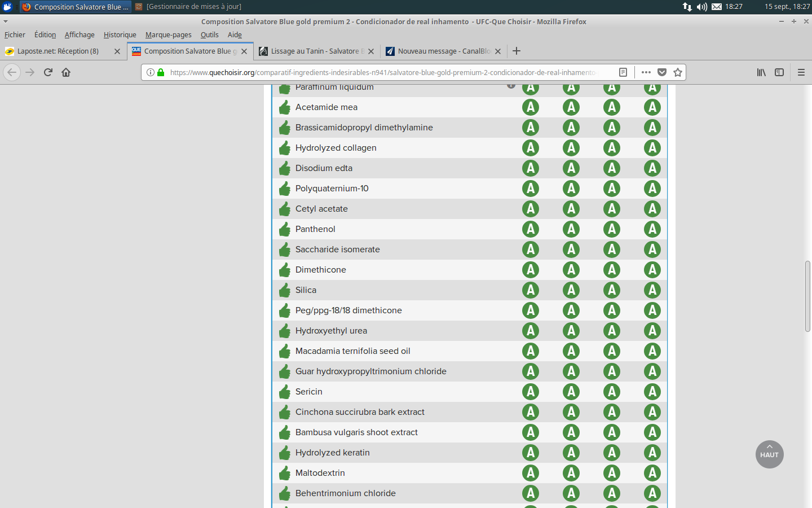Show the Library bookmarks icon
The image size is (812, 508).
pyautogui.click(x=761, y=72)
